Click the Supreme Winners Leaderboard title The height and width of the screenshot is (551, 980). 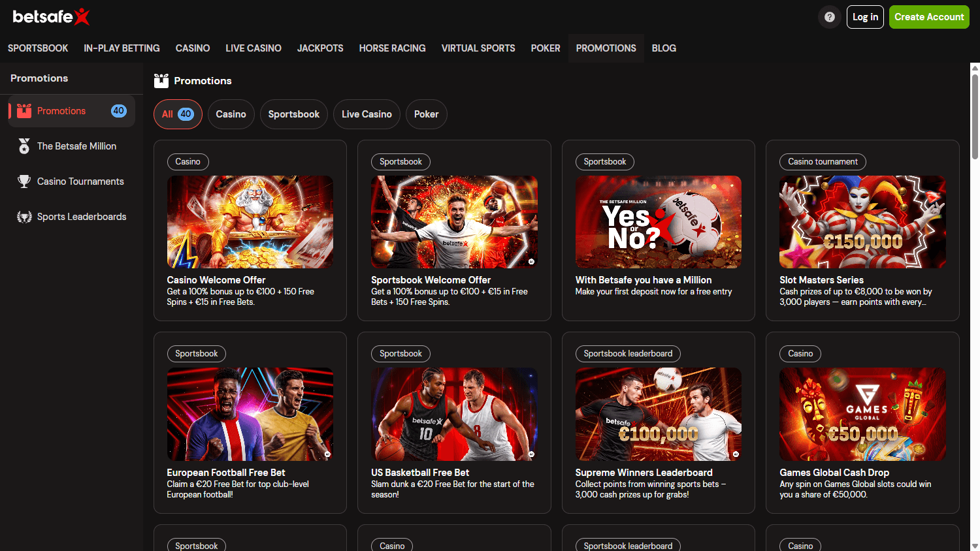tap(644, 473)
